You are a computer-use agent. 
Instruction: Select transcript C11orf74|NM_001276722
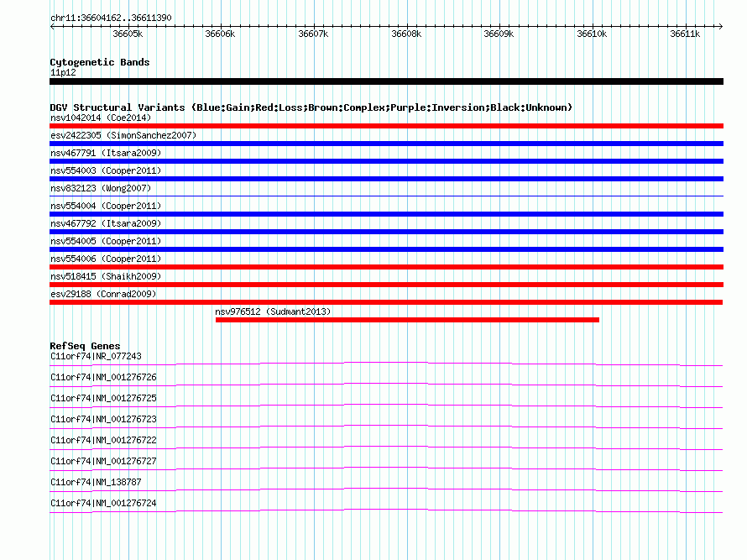[103, 441]
